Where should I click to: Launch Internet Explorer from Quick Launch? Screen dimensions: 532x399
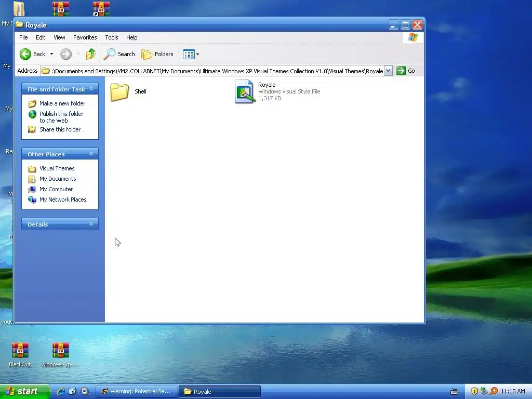[61, 391]
